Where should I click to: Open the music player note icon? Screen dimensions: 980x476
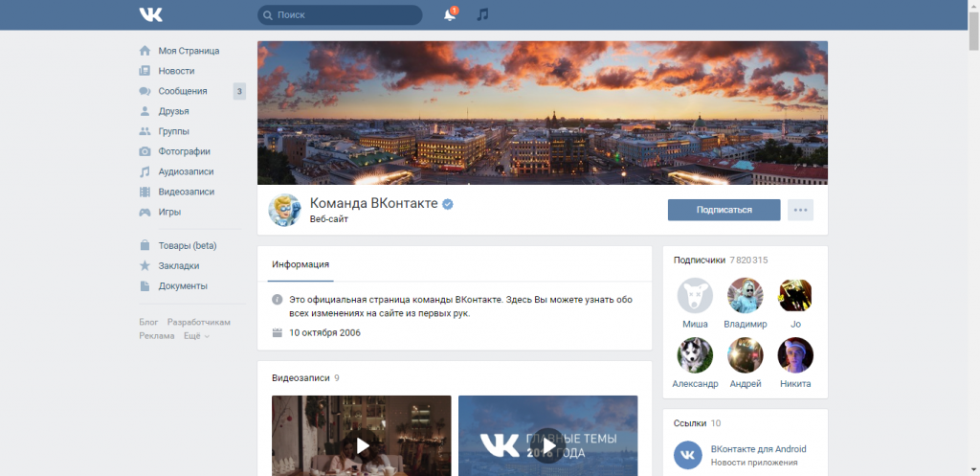tap(482, 14)
